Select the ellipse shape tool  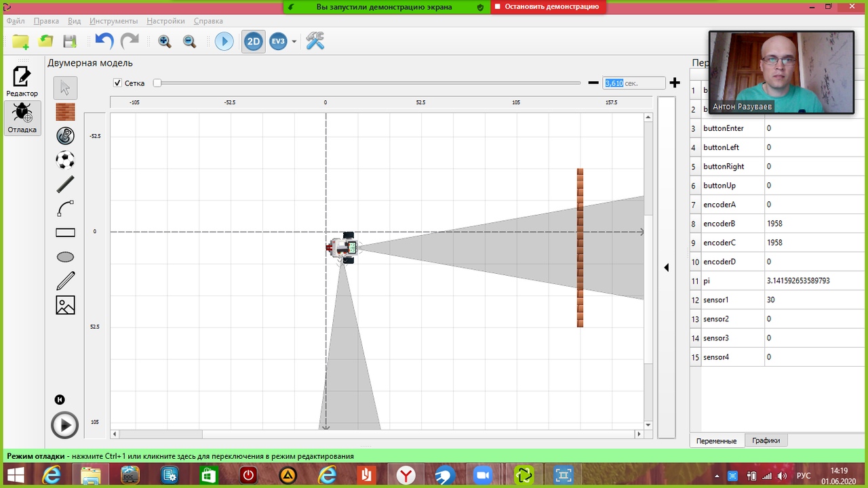click(x=65, y=257)
